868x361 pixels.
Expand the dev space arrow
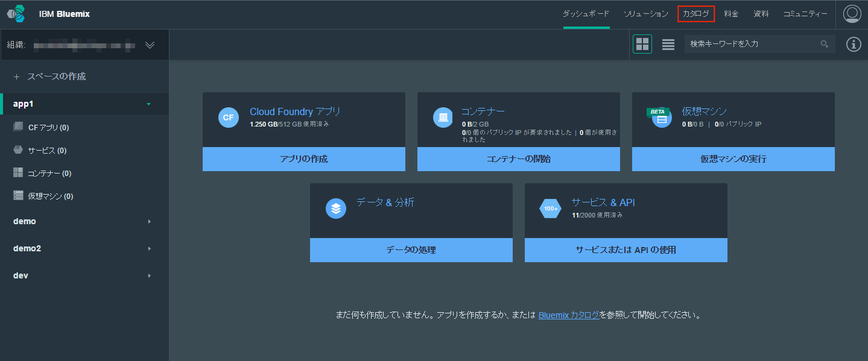(149, 275)
